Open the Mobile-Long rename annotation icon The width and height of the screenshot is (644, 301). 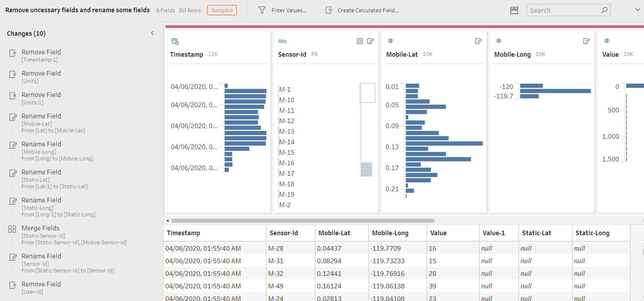pyautogui.click(x=587, y=41)
